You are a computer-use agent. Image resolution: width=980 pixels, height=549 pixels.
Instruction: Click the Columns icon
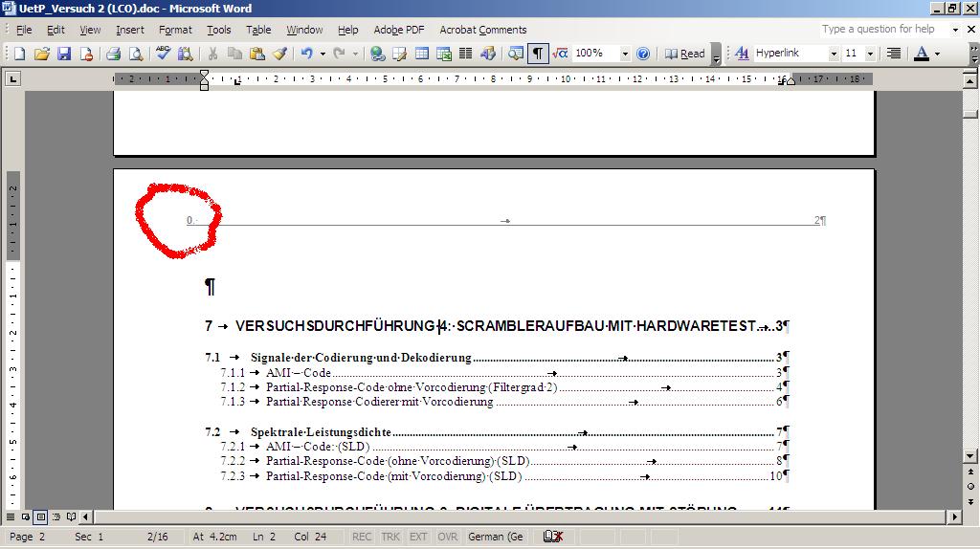click(x=466, y=54)
